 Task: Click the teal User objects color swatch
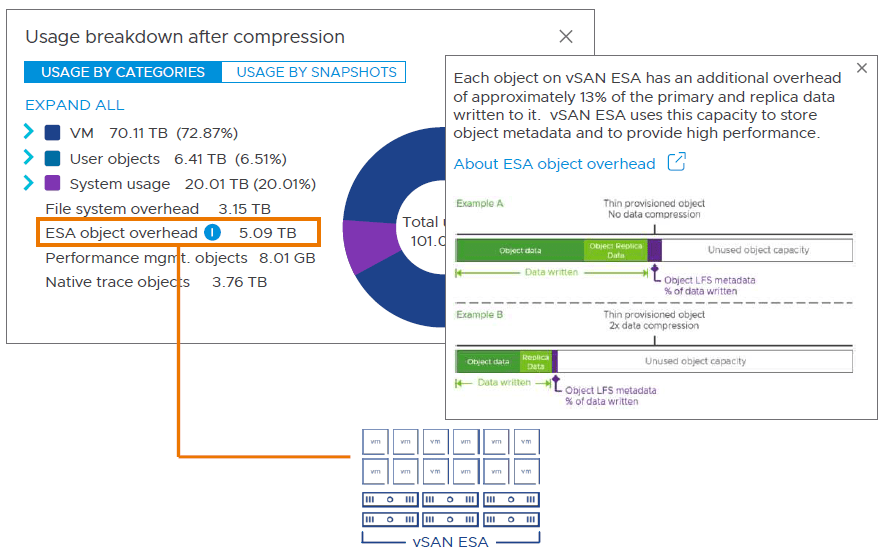[x=53, y=158]
